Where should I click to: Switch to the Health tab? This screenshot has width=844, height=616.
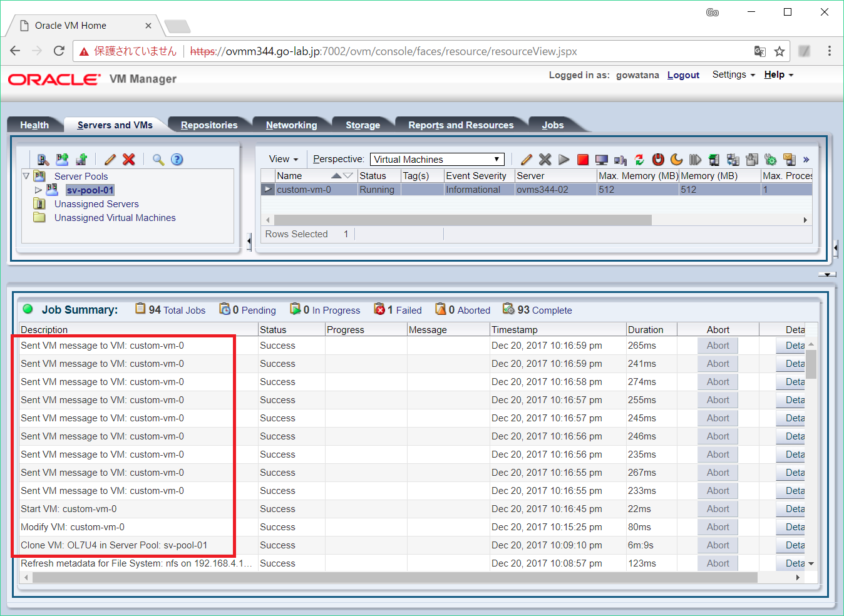[34, 125]
